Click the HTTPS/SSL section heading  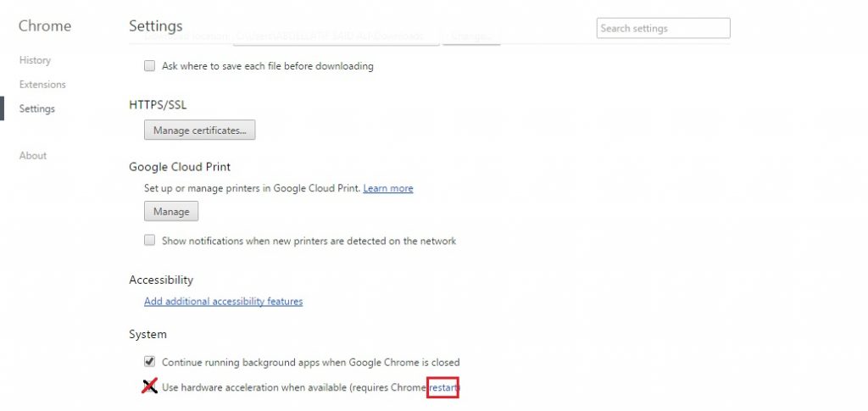[x=158, y=104]
